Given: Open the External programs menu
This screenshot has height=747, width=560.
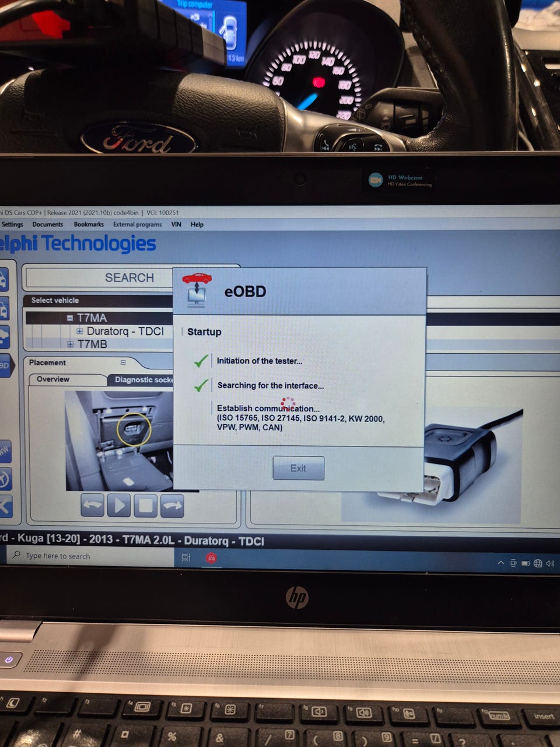Looking at the screenshot, I should click(137, 224).
